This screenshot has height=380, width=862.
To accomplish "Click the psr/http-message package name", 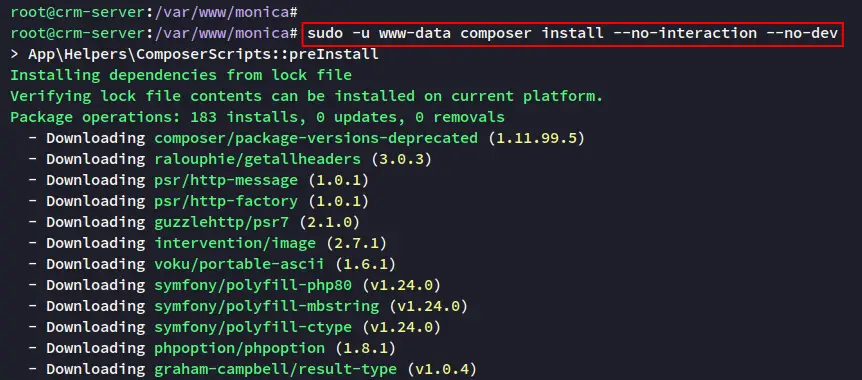I will point(226,180).
